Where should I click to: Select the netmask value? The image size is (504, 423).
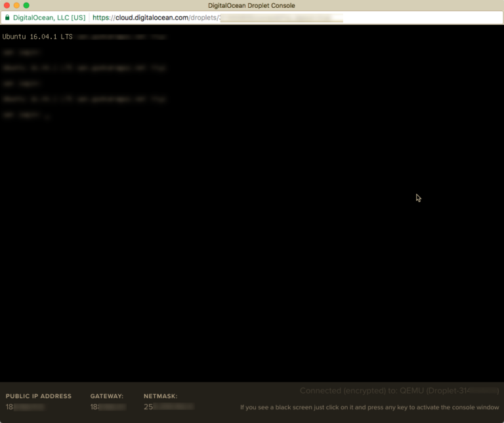(169, 407)
